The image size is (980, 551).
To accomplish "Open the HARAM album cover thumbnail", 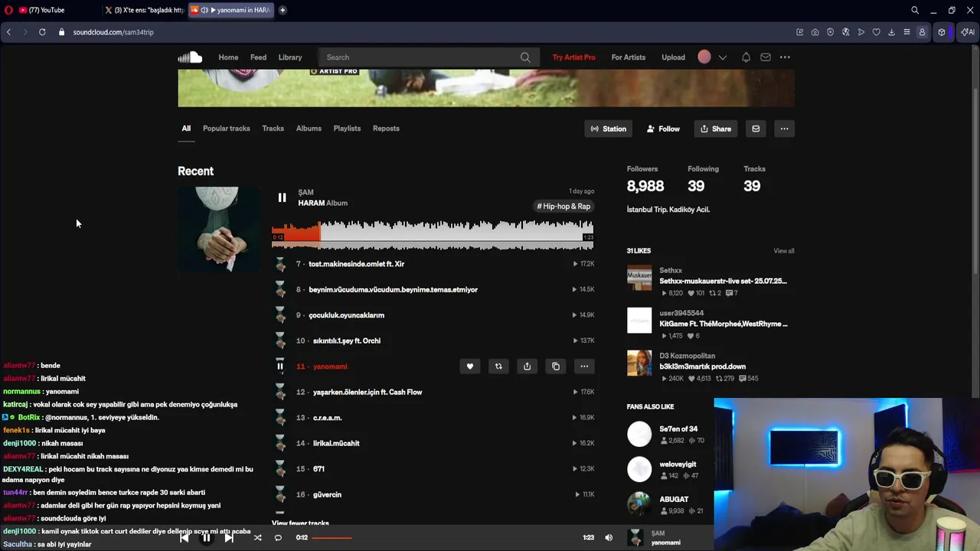I will pos(218,230).
